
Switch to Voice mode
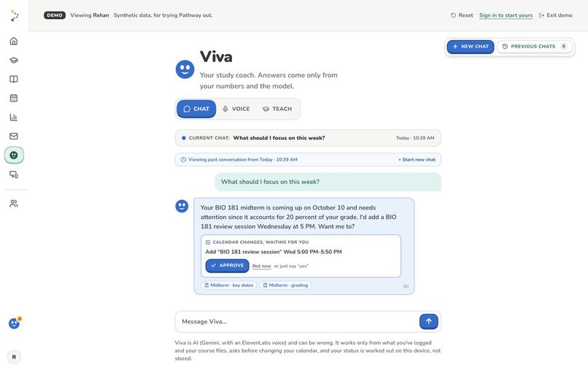(236, 109)
